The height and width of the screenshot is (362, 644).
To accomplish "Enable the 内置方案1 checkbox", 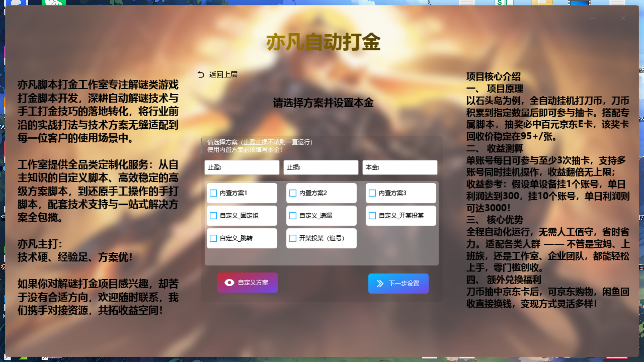I will coord(213,193).
